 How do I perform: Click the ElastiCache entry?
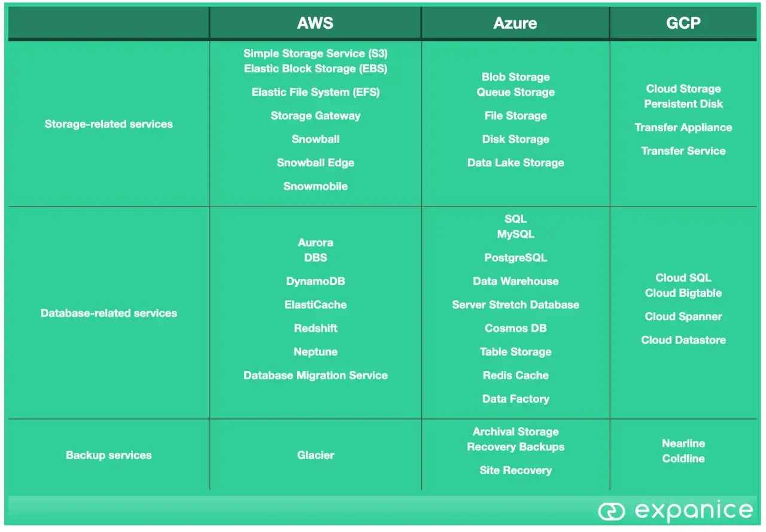tap(315, 305)
